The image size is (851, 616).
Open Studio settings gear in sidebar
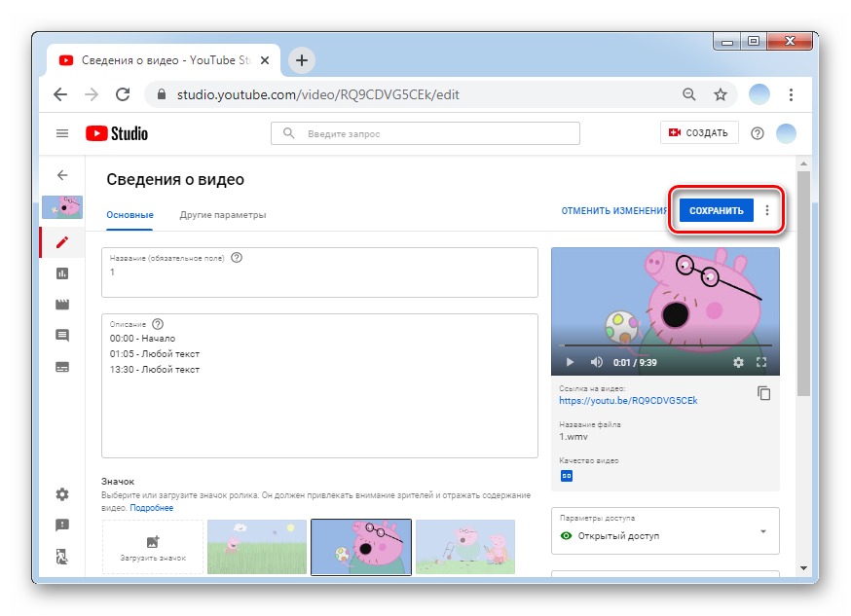[62, 494]
